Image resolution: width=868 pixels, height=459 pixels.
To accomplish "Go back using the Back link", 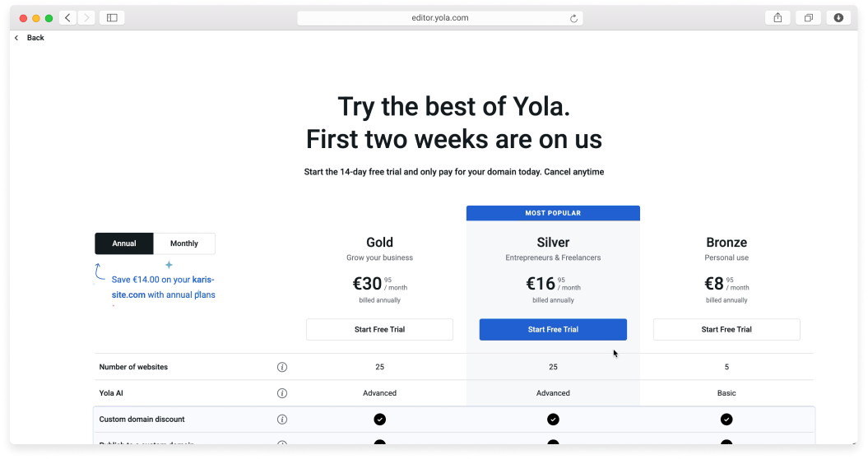I will pos(30,38).
